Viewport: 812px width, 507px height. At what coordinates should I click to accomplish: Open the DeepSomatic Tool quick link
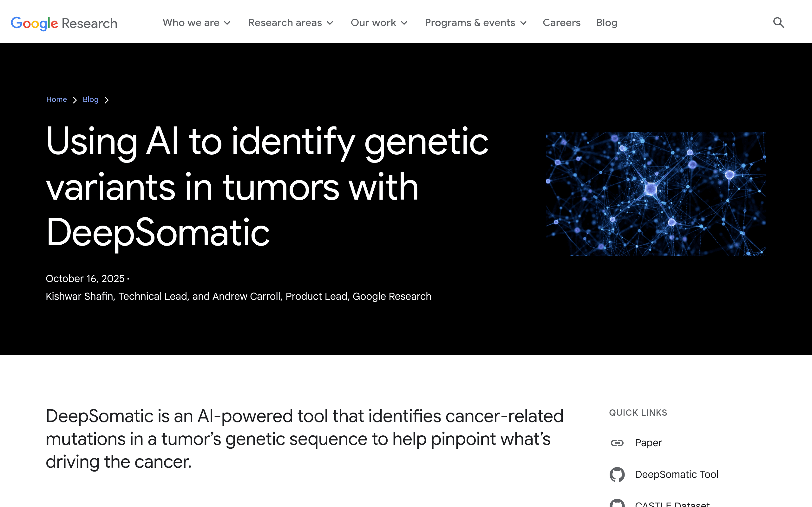pyautogui.click(x=677, y=474)
